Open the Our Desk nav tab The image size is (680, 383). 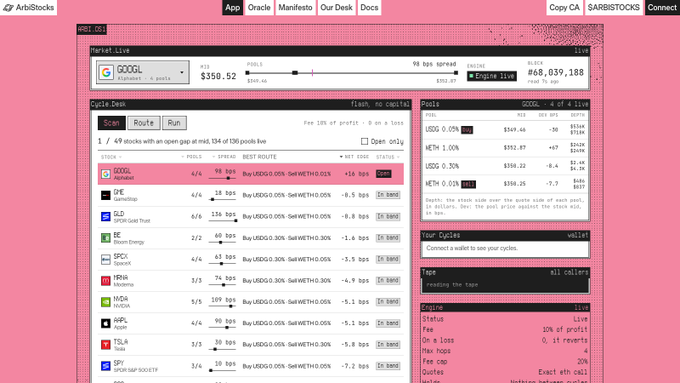336,7
